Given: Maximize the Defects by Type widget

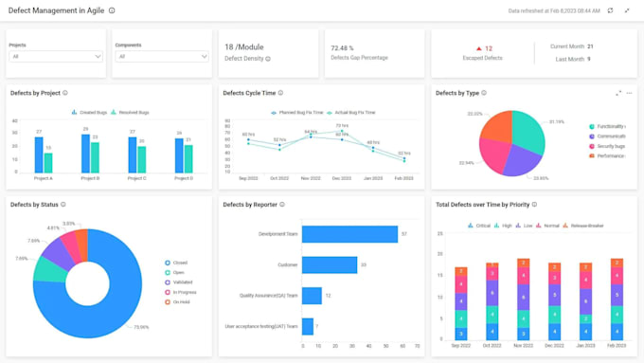Looking at the screenshot, I should pyautogui.click(x=618, y=93).
